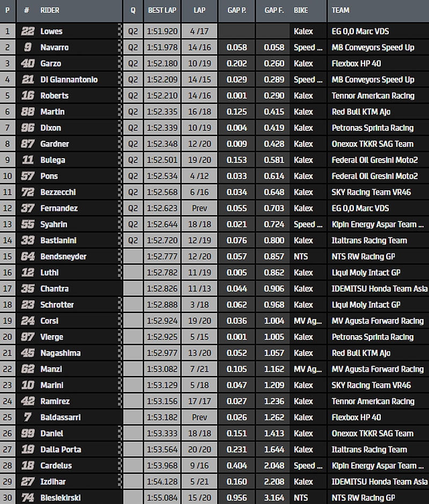The height and width of the screenshot is (504, 429).
Task: Select number 35 badge beside Chantra
Action: tap(28, 289)
